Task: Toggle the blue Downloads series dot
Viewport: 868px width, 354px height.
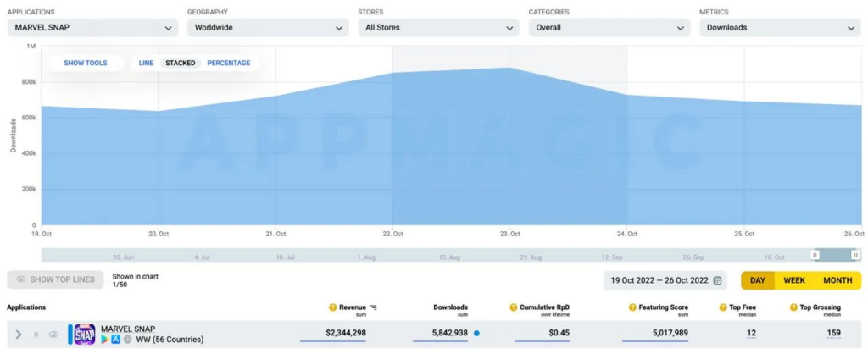Action: click(x=476, y=334)
